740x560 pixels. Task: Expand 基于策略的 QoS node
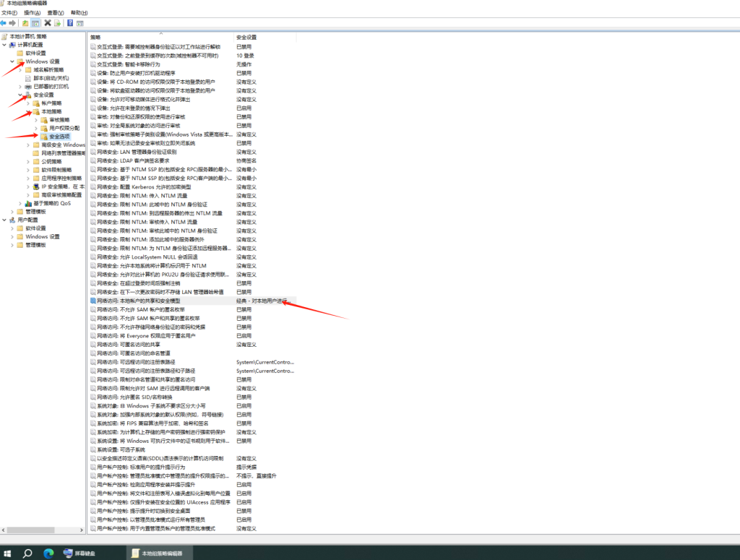click(x=20, y=203)
